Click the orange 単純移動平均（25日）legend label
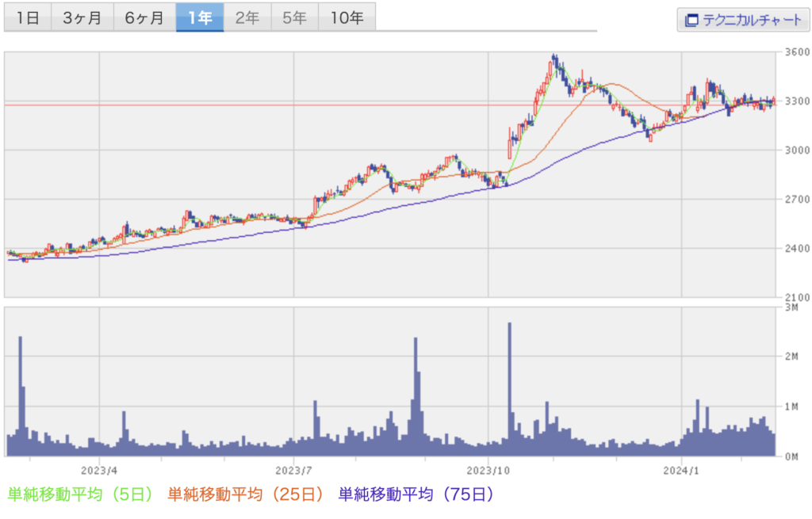This screenshot has height=519, width=812. 246,494
